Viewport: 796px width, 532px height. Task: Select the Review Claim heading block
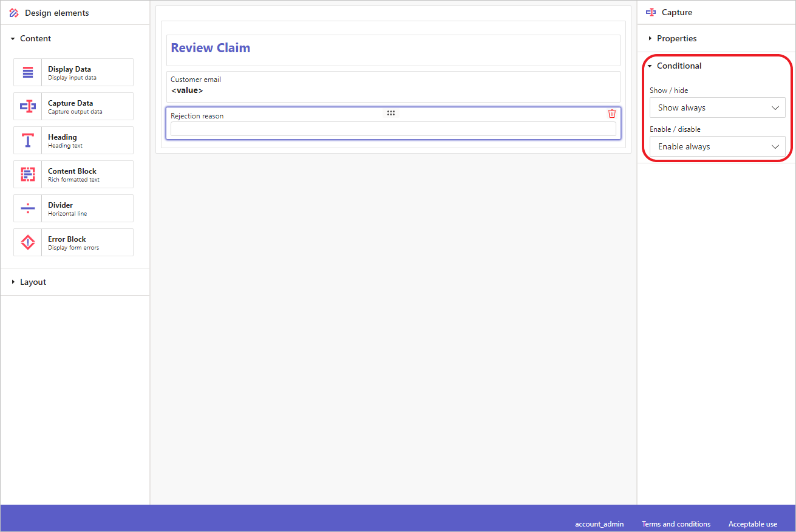(x=393, y=50)
